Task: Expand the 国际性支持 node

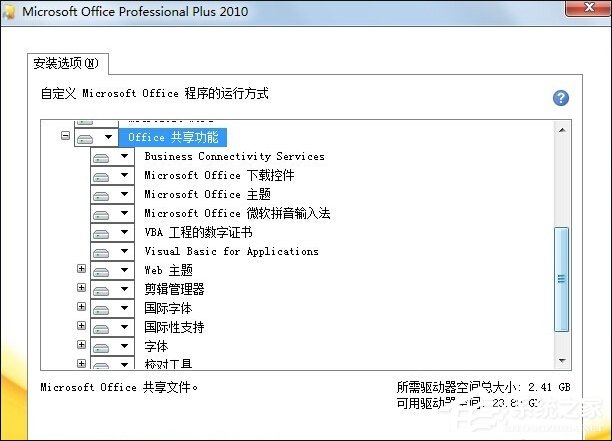Action: pyautogui.click(x=82, y=327)
